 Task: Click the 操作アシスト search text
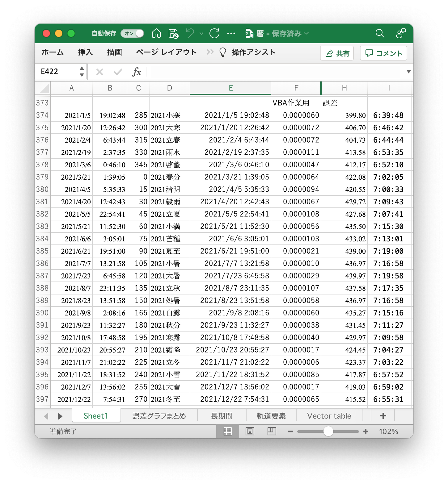[254, 52]
